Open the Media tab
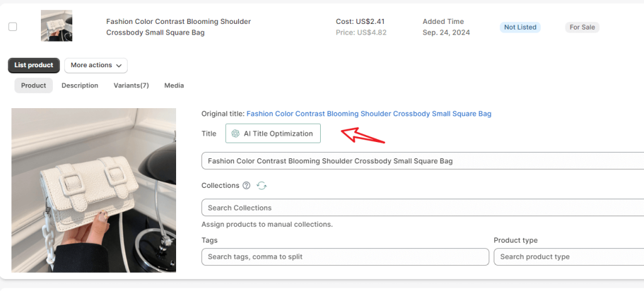The image size is (644, 291). [174, 85]
